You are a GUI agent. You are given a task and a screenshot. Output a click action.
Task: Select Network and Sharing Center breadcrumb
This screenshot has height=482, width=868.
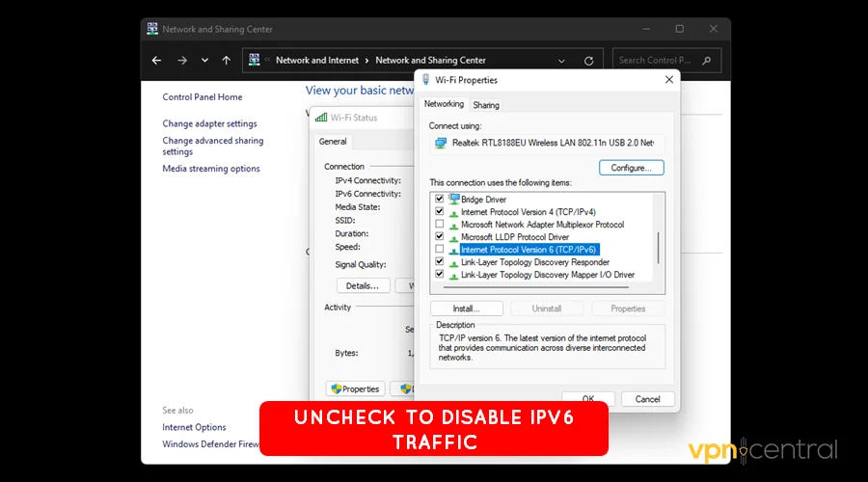coord(431,61)
